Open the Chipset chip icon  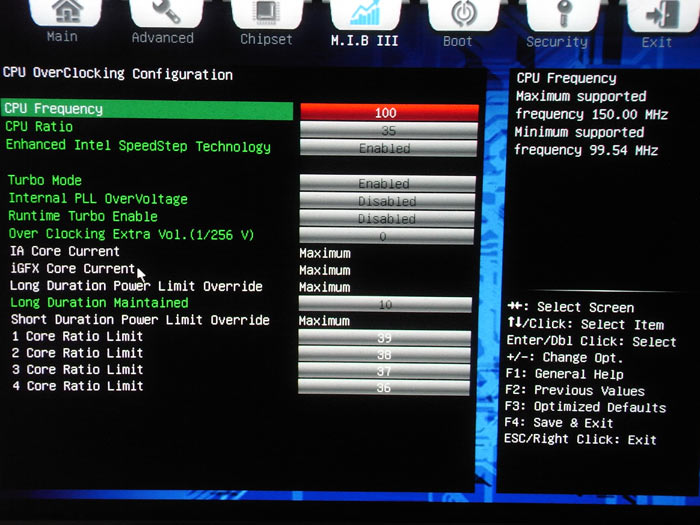tap(267, 13)
